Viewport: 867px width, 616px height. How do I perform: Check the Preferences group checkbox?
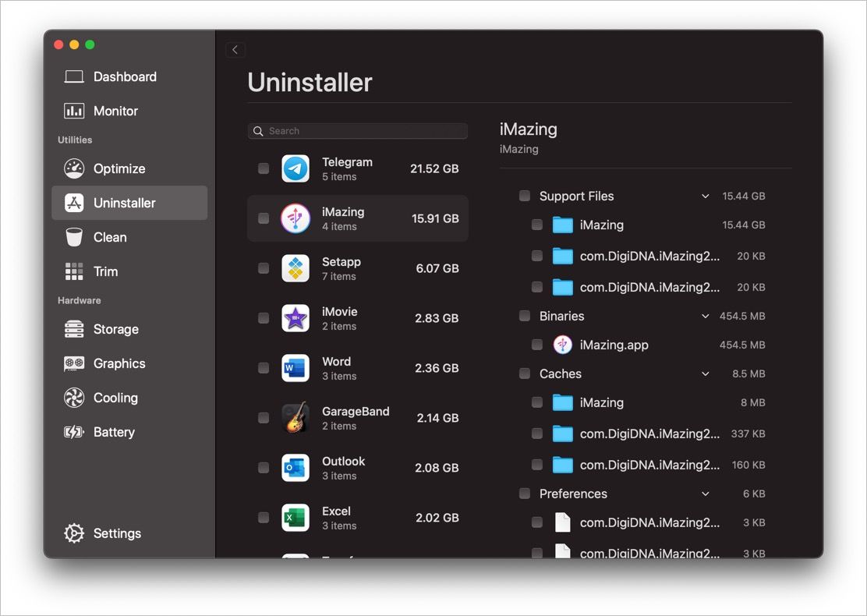525,494
